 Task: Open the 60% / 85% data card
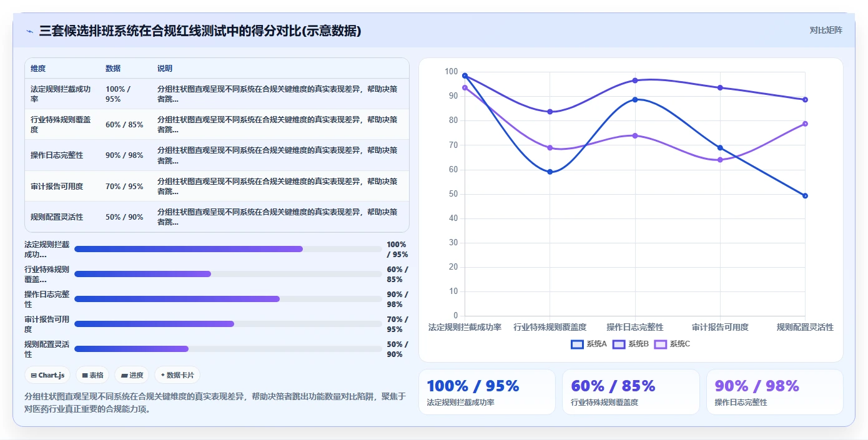[x=631, y=392]
